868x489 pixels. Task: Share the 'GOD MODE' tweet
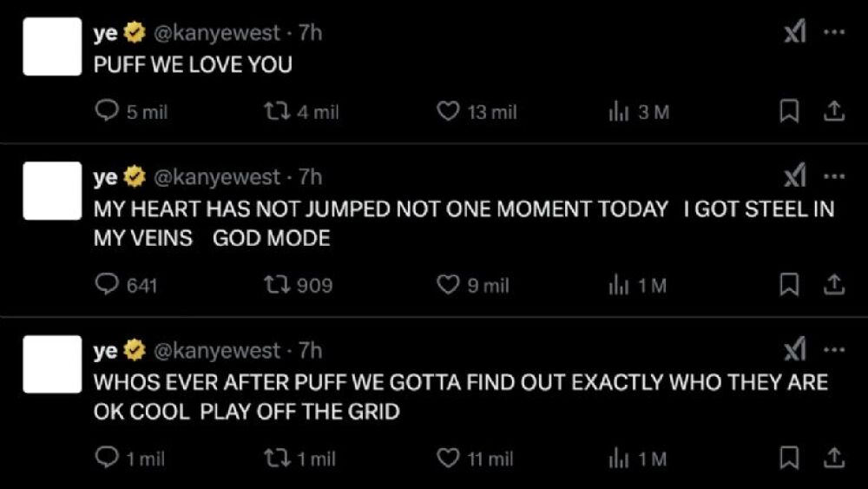pyautogui.click(x=832, y=285)
